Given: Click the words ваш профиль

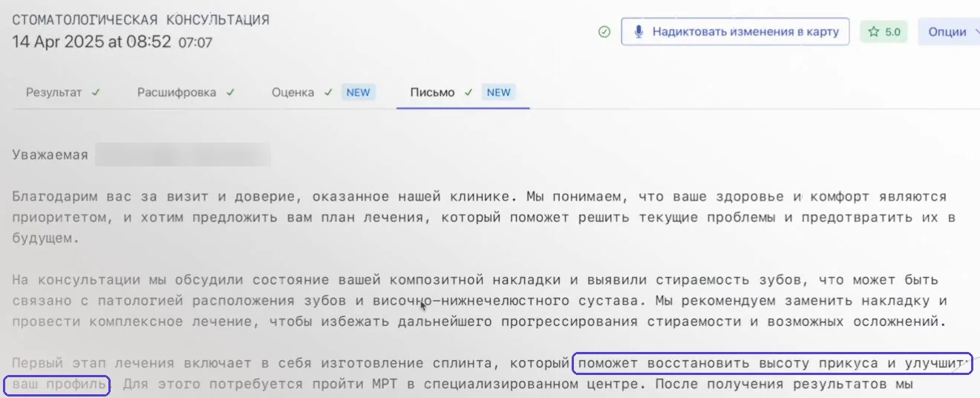Looking at the screenshot, I should tap(58, 385).
